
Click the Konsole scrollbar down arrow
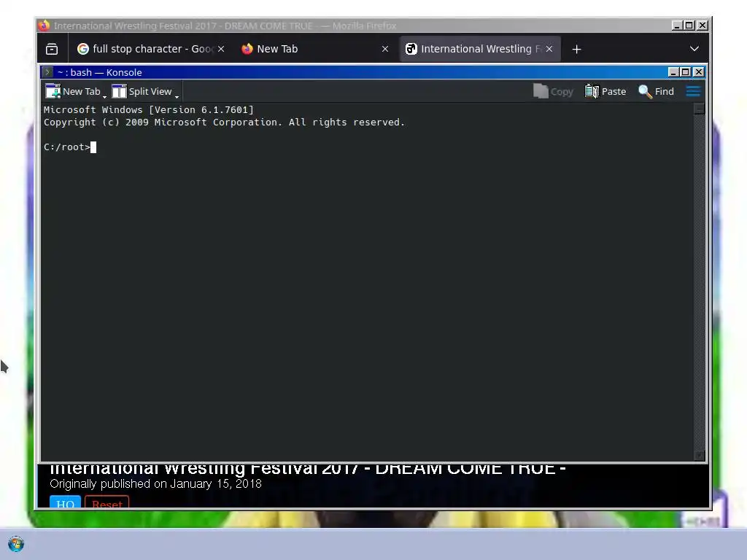pyautogui.click(x=699, y=456)
